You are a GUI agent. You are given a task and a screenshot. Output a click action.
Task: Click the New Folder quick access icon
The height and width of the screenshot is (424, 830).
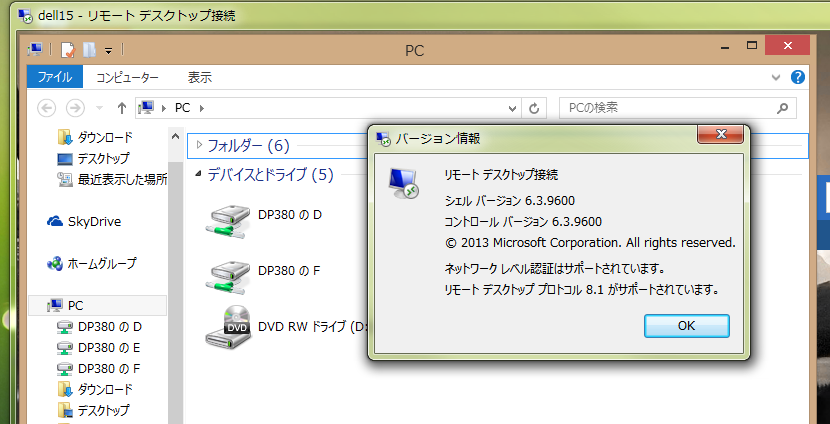tap(89, 50)
